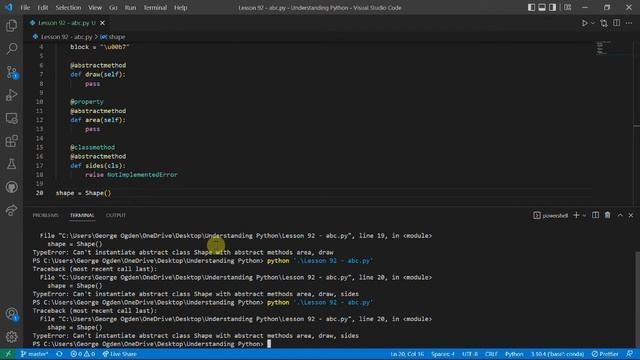The width and height of the screenshot is (640, 360).
Task: Open errors and warnings count in status bar
Action: 82,354
